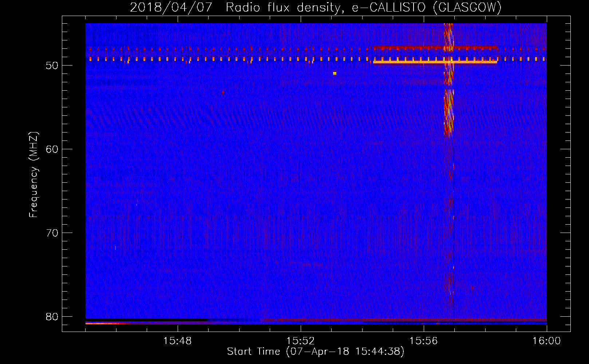
Task: Click the 80 frequency tick label
Action: click(x=52, y=317)
